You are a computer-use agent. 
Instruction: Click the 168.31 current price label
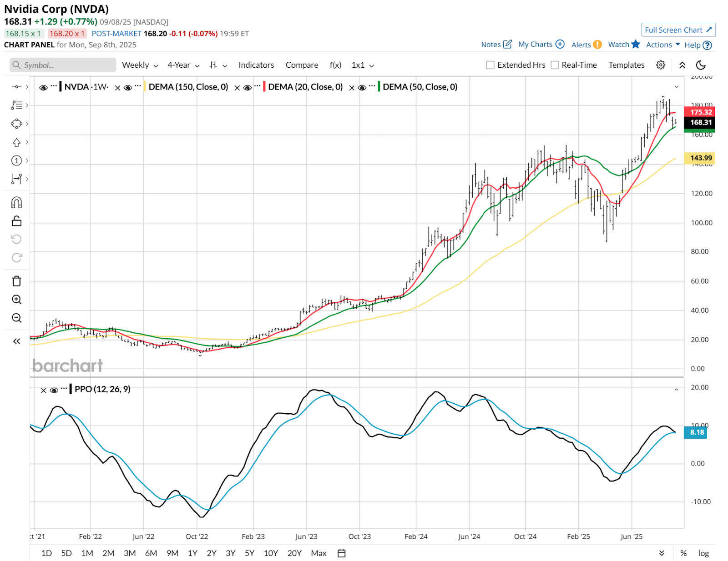click(x=699, y=122)
